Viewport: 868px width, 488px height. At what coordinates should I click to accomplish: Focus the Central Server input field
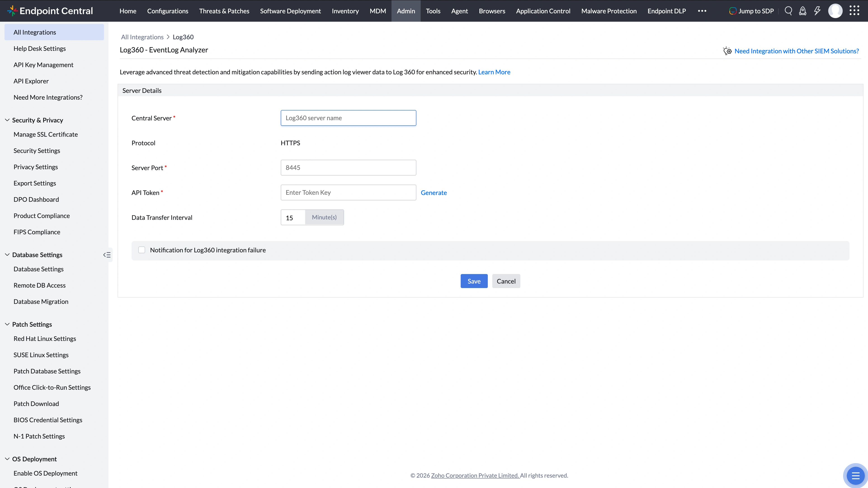click(x=348, y=118)
